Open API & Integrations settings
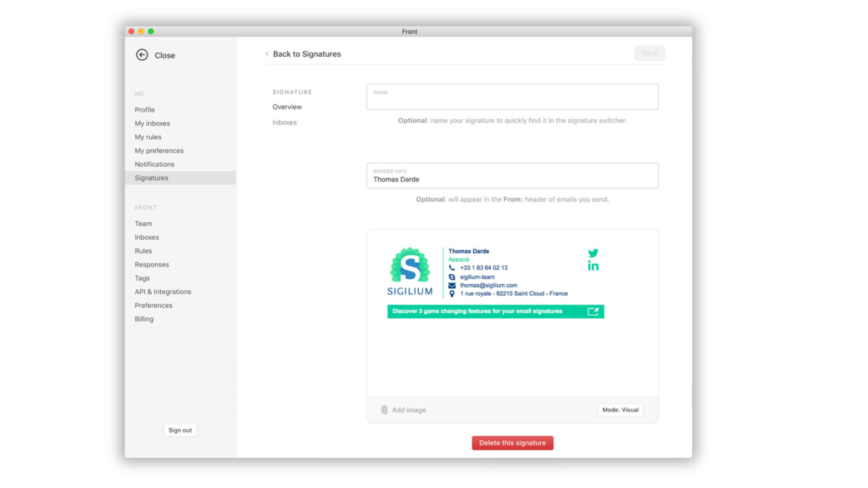Screen dimensions: 868x488 (x=163, y=292)
